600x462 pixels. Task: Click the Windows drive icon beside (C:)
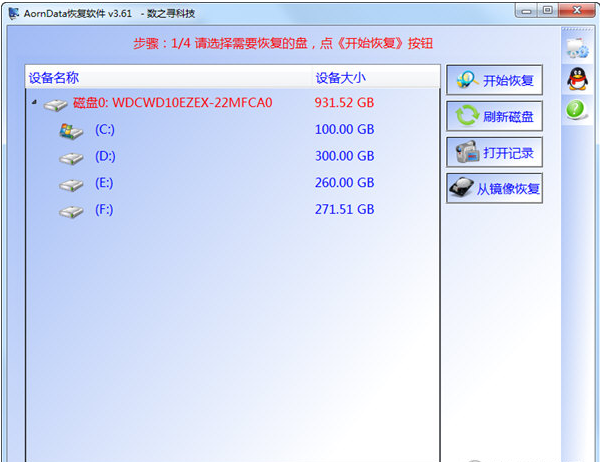[71, 131]
